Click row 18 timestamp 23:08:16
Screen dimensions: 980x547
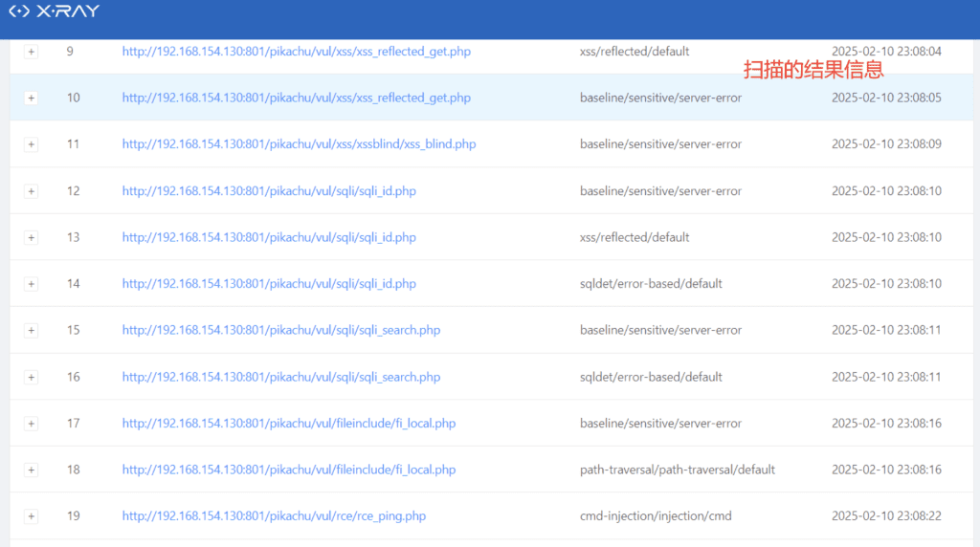(886, 469)
